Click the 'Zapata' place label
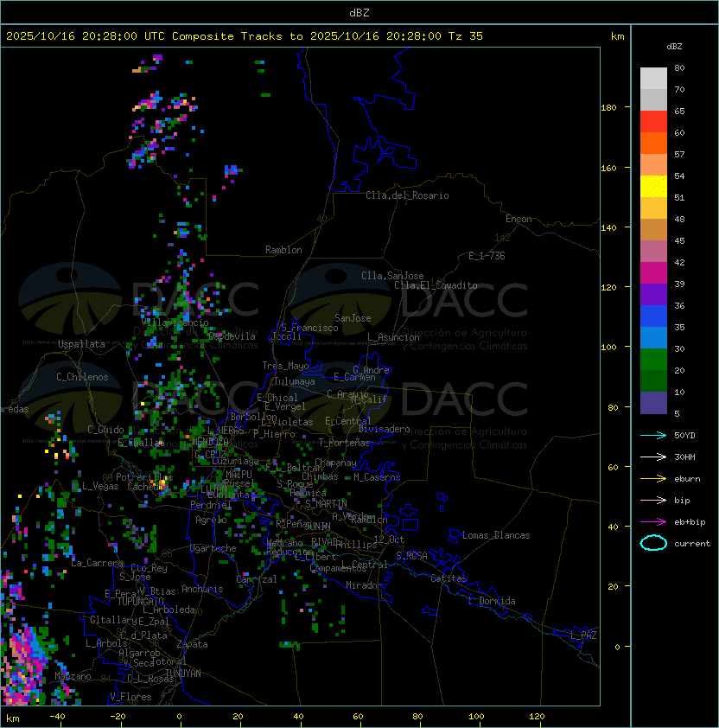This screenshot has width=719, height=728. 192,644
